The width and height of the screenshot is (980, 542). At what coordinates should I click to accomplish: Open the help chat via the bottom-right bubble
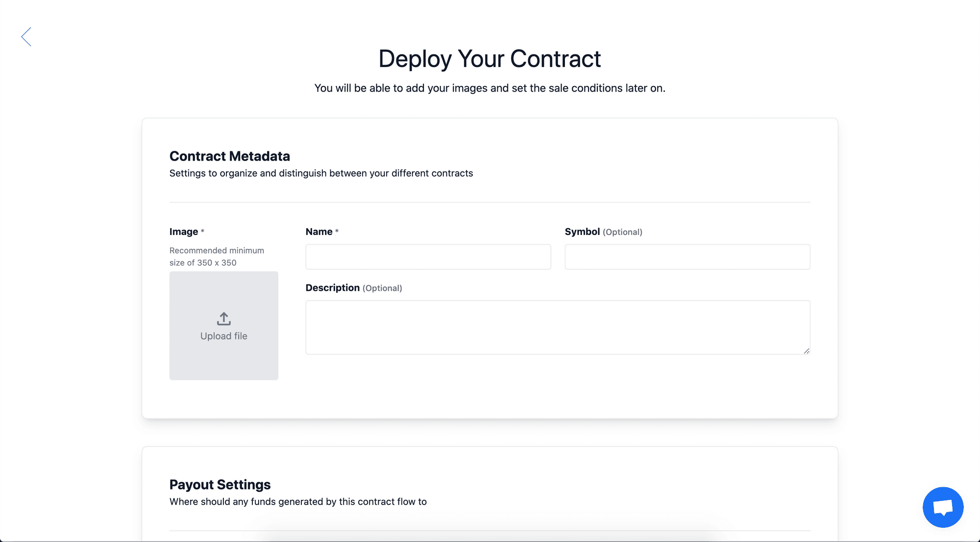tap(943, 507)
